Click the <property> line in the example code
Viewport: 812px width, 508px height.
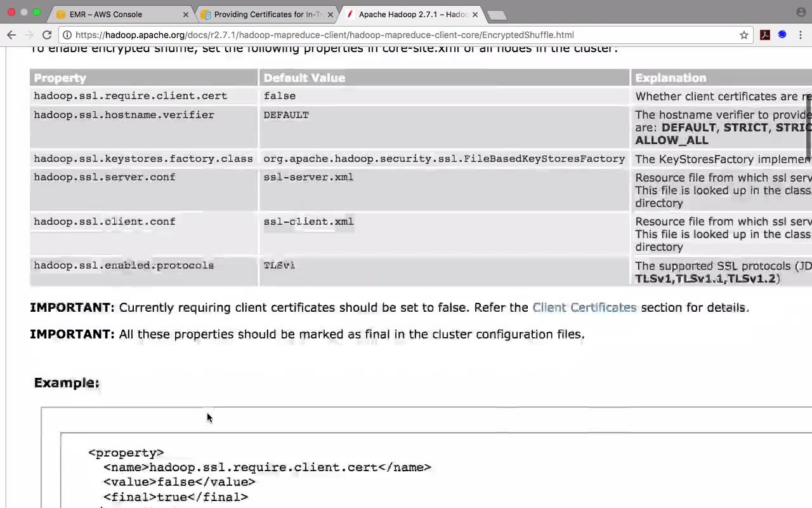click(x=126, y=453)
